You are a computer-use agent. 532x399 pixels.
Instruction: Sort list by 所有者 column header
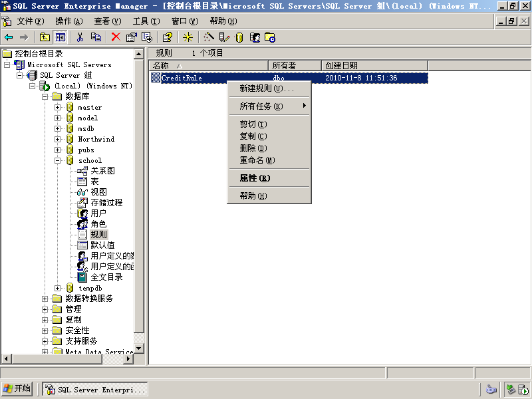[x=295, y=65]
